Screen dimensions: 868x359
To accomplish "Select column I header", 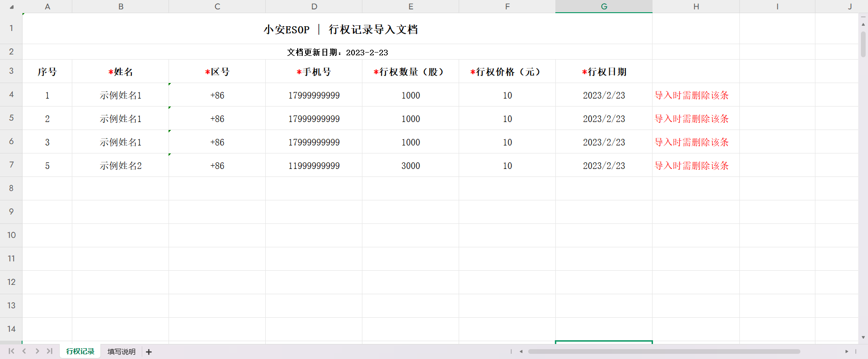I will pyautogui.click(x=777, y=7).
